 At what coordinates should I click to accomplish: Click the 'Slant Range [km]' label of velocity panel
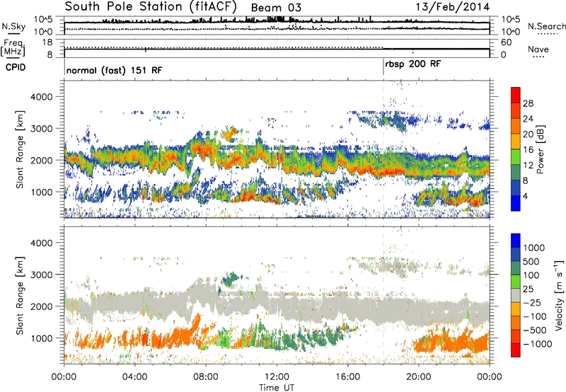[x=20, y=295]
